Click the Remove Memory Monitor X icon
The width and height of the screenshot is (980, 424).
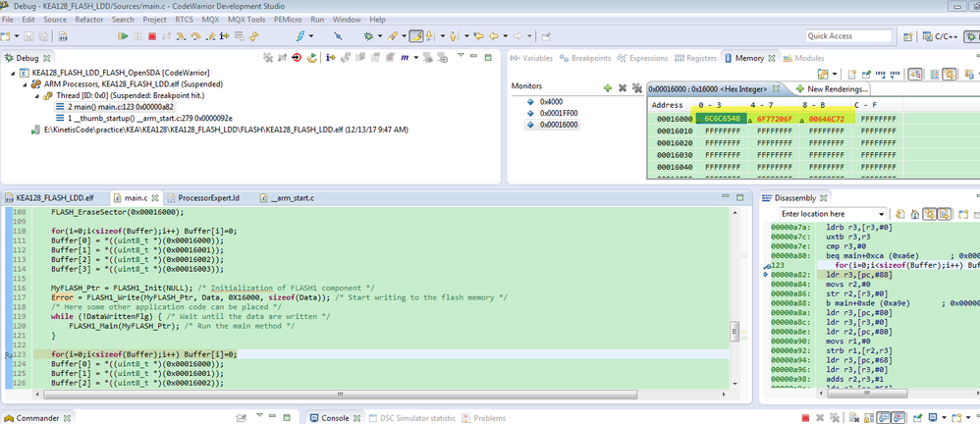coord(622,86)
